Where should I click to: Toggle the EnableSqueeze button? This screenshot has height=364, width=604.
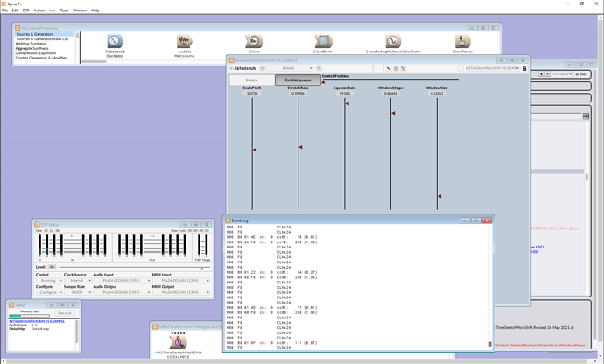[298, 80]
